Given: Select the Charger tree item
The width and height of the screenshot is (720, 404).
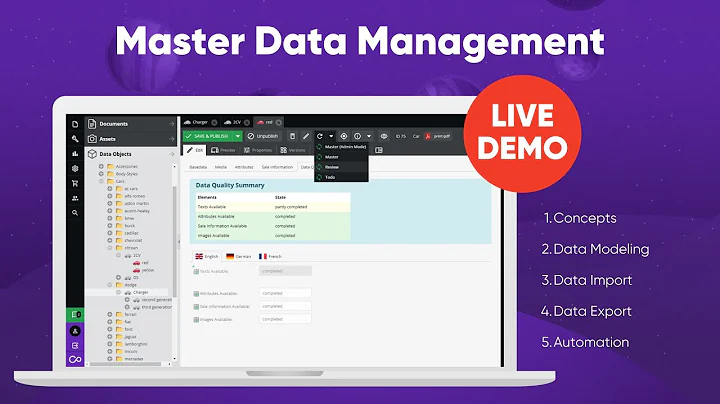Looking at the screenshot, I should click(136, 292).
